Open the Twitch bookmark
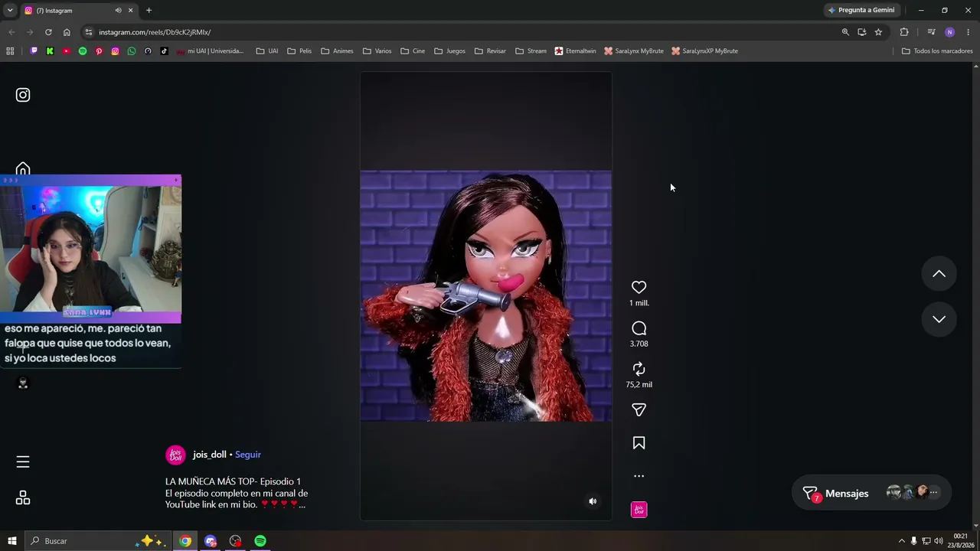This screenshot has height=551, width=980. coord(34,51)
